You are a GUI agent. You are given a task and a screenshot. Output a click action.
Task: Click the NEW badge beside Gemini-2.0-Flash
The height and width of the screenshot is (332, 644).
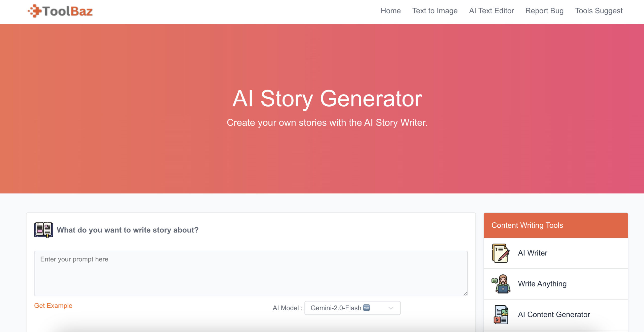pyautogui.click(x=367, y=308)
